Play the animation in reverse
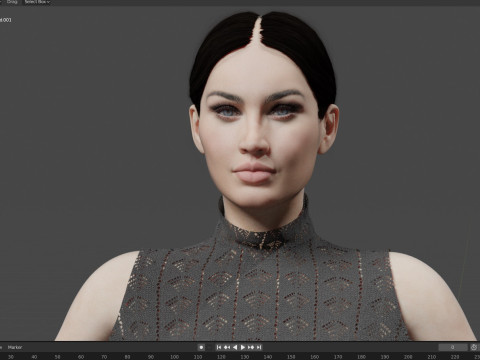The height and width of the screenshot is (360, 480). [x=235, y=347]
